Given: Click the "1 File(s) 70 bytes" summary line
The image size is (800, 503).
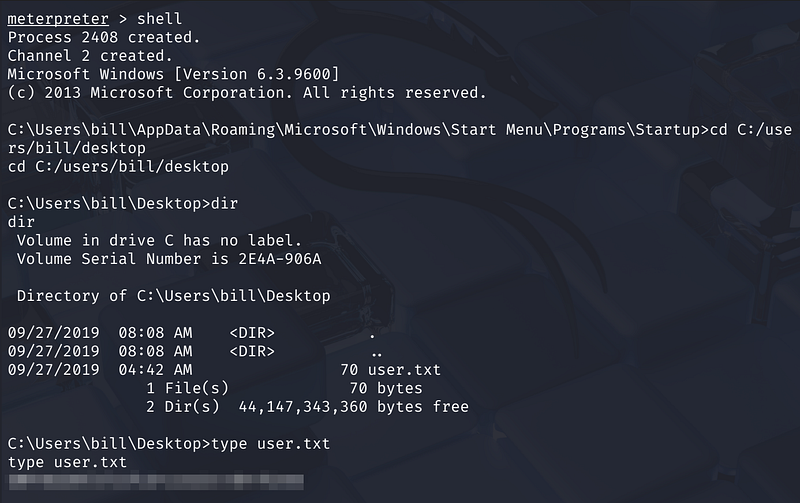Looking at the screenshot, I should pyautogui.click(x=284, y=388).
